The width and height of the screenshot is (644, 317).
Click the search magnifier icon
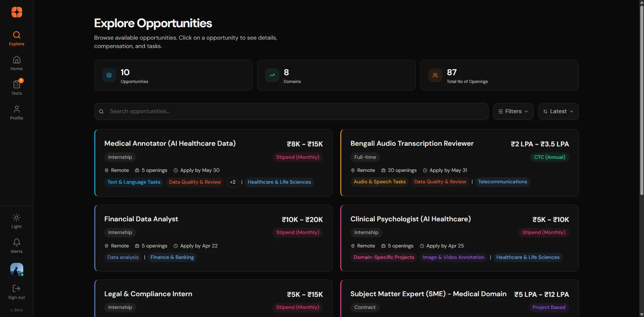pyautogui.click(x=101, y=111)
